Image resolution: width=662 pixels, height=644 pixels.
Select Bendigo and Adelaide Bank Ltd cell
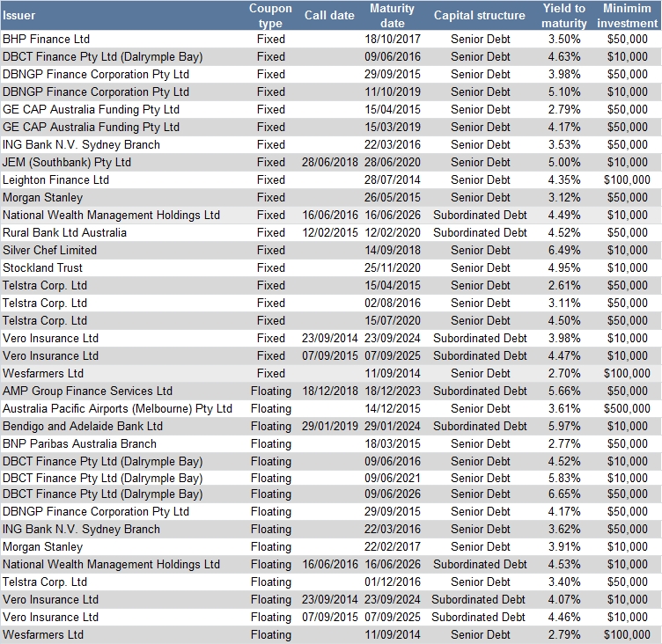[83, 426]
